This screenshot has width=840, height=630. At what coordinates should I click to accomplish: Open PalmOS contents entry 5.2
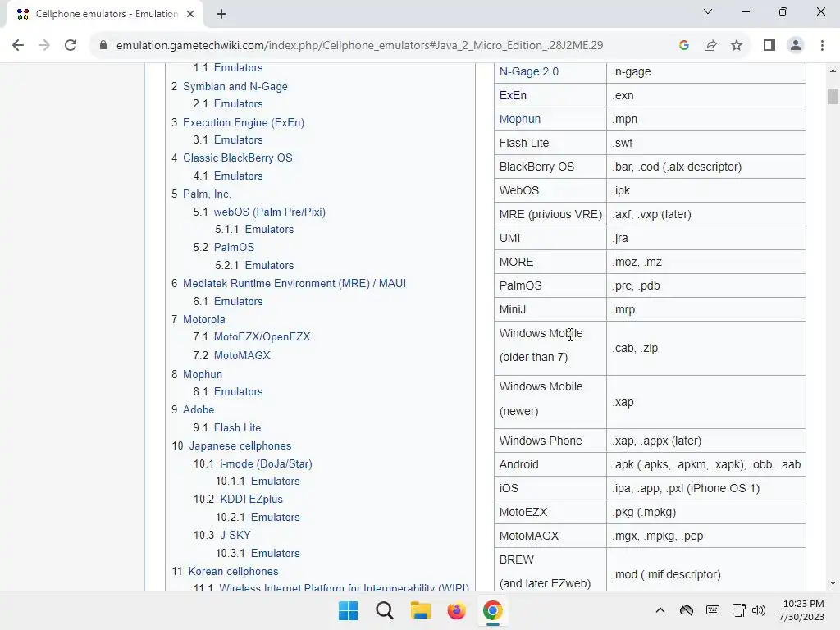tap(234, 247)
